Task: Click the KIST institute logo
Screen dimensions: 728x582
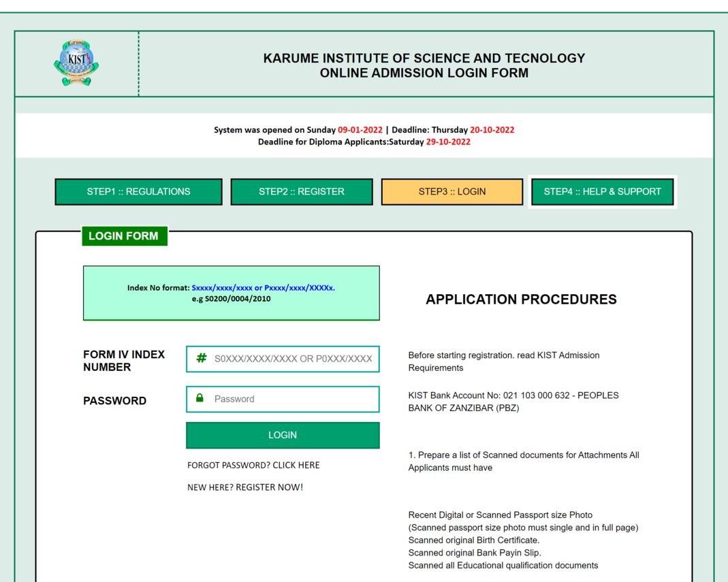Action: tap(76, 63)
